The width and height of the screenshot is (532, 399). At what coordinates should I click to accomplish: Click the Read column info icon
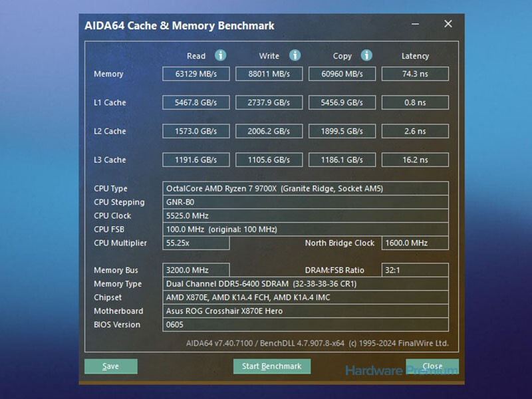click(221, 55)
